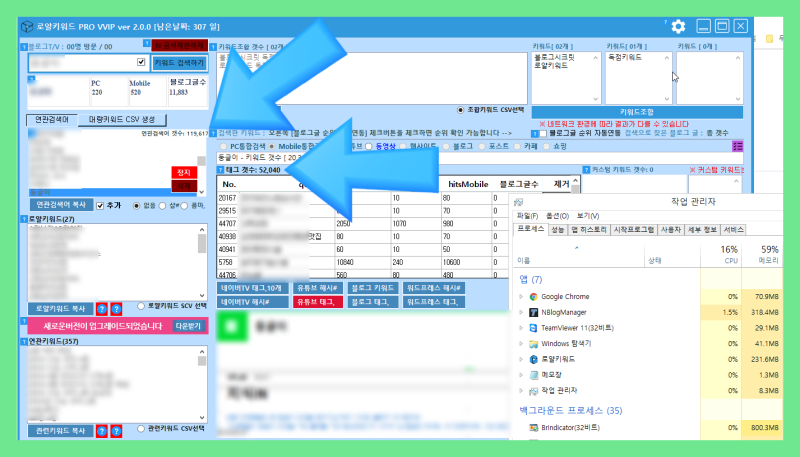The height and width of the screenshot is (457, 800).
Task: Click the help icon beside 블로그T/V label
Action: coord(23,47)
